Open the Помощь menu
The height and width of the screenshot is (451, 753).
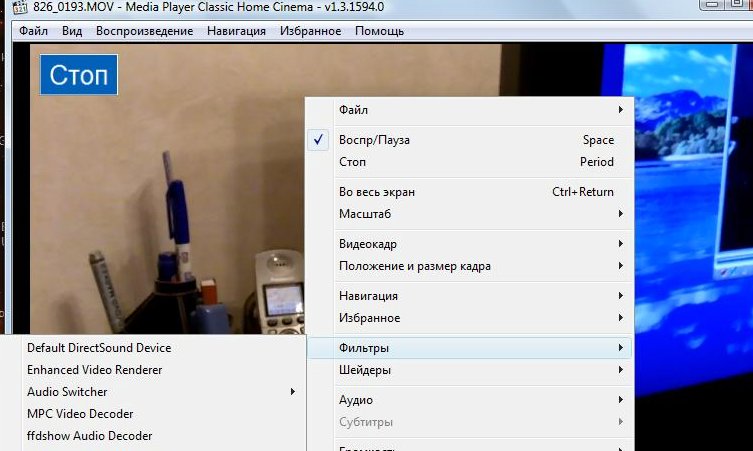point(379,31)
